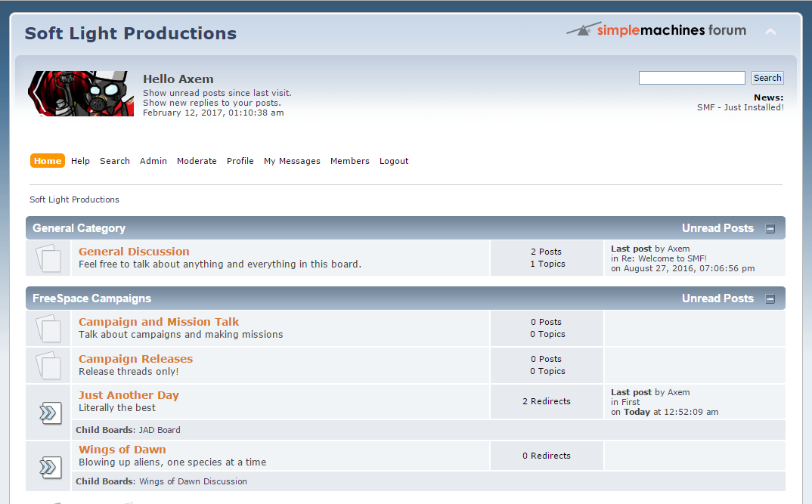The image size is (812, 504).
Task: Collapse the General Category section
Action: 770,229
